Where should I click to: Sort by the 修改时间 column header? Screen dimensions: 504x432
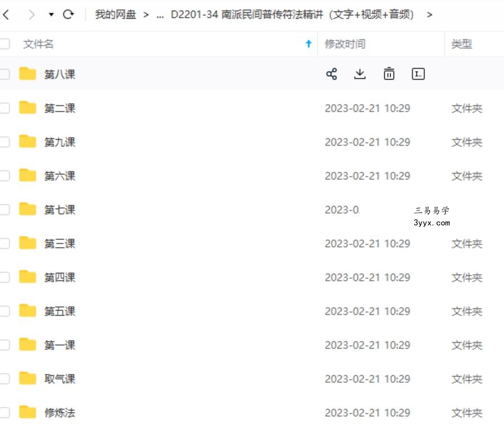tap(345, 43)
